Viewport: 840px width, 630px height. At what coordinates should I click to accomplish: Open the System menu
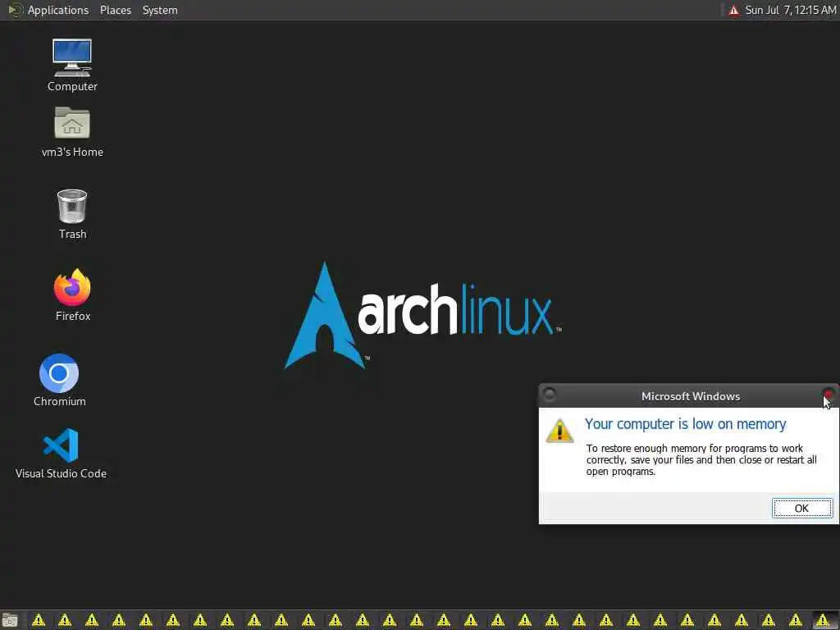160,10
